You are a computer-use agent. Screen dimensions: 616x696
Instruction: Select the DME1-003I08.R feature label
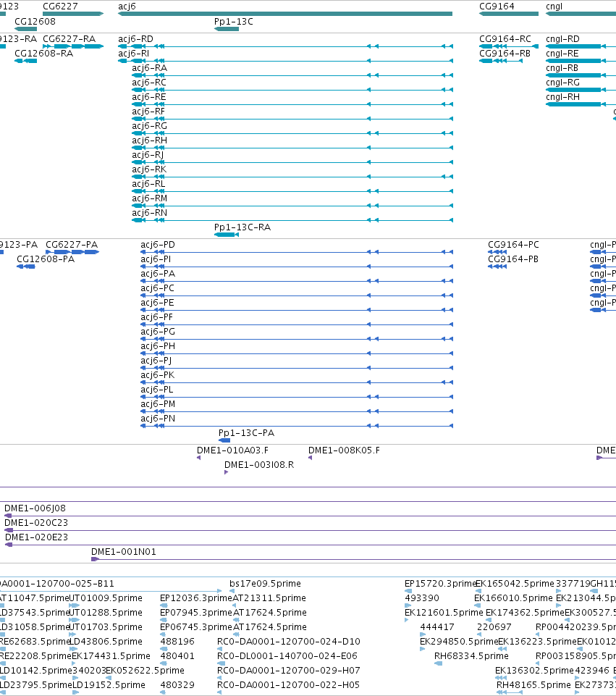(259, 465)
